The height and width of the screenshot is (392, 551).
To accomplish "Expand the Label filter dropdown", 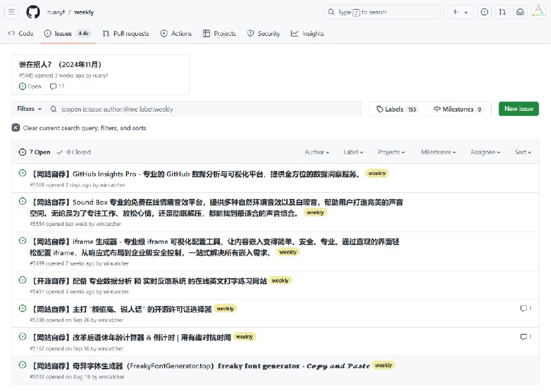I will pyautogui.click(x=353, y=152).
